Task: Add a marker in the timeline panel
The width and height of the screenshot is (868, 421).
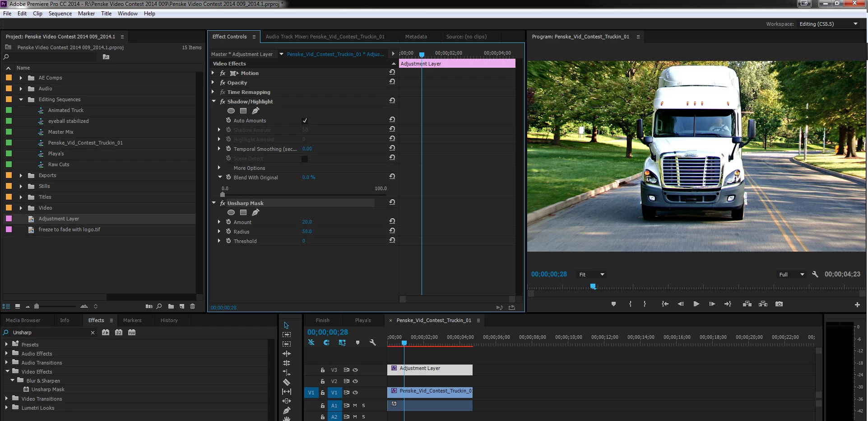Action: coord(358,343)
